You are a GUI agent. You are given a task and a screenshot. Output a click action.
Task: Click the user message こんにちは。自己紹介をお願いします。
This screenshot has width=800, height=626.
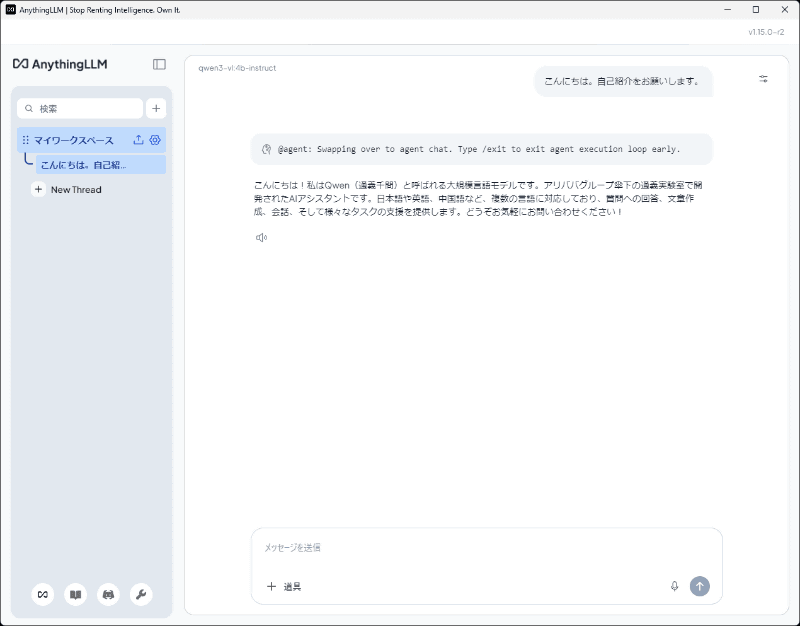point(623,81)
